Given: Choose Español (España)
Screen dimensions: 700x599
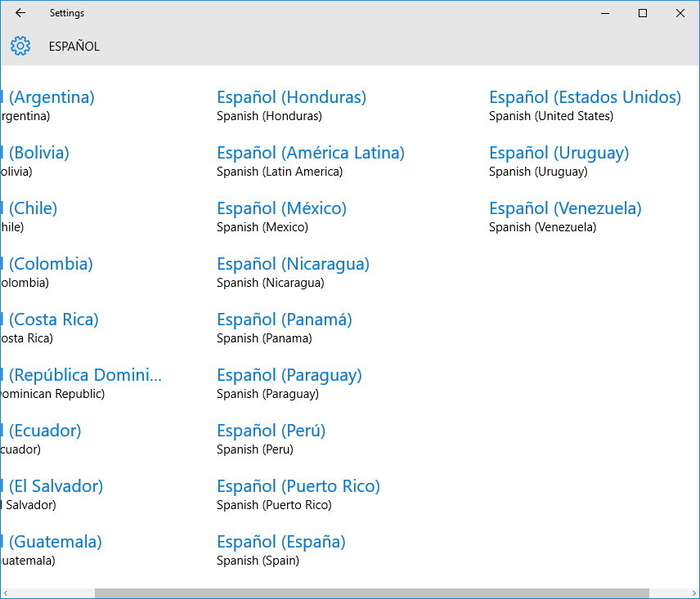Looking at the screenshot, I should (x=281, y=541).
